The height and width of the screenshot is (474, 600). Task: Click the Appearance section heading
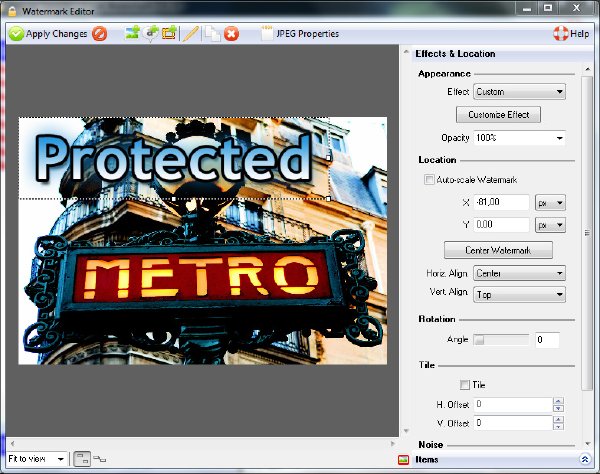pyautogui.click(x=444, y=73)
